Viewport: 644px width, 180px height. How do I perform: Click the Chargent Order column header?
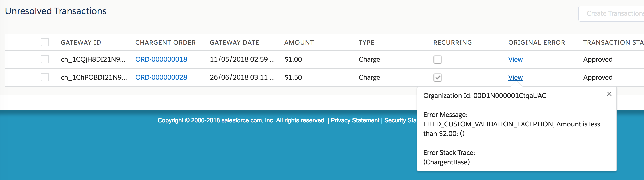click(165, 42)
